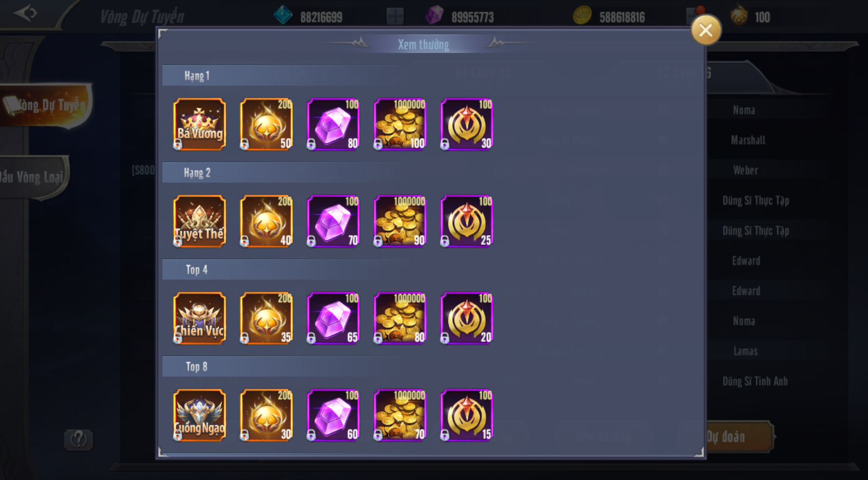The width and height of the screenshot is (868, 480).
Task: Open the question mark help icon
Action: (x=78, y=440)
